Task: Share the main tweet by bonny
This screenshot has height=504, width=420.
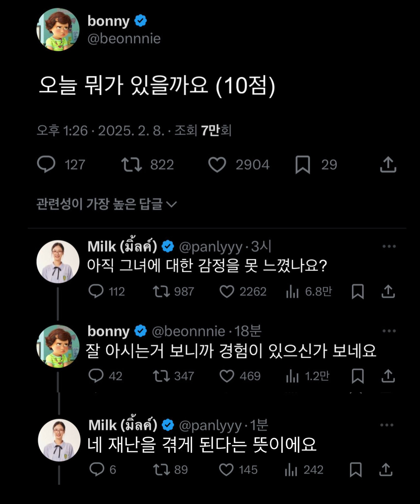Action: (x=388, y=165)
